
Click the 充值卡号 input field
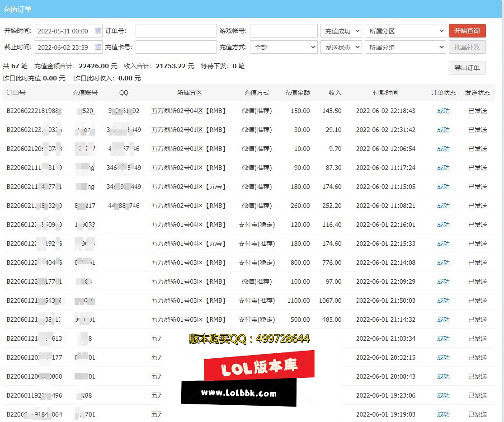pyautogui.click(x=176, y=47)
